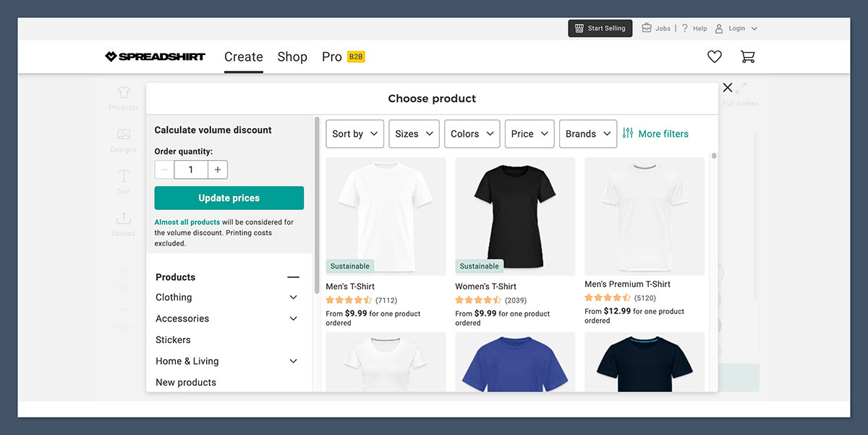Screen dimensions: 868x435
Task: Click the product grid scrollbar
Action: 714,156
